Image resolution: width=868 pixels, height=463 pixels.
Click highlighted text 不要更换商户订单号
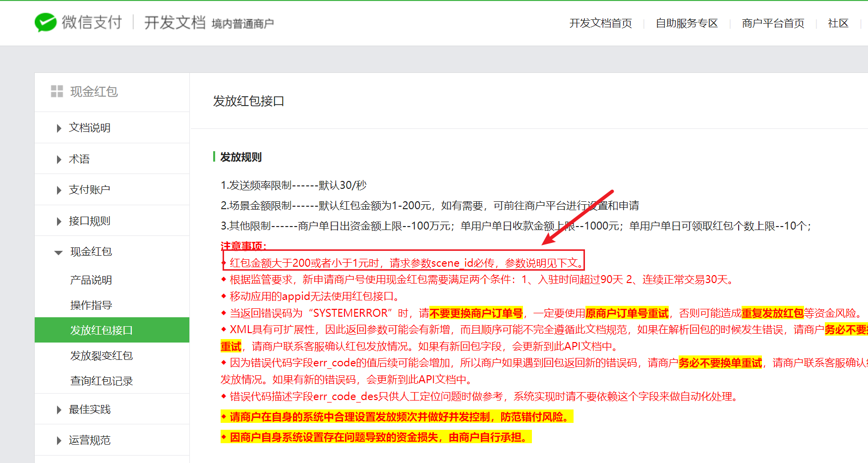click(476, 313)
